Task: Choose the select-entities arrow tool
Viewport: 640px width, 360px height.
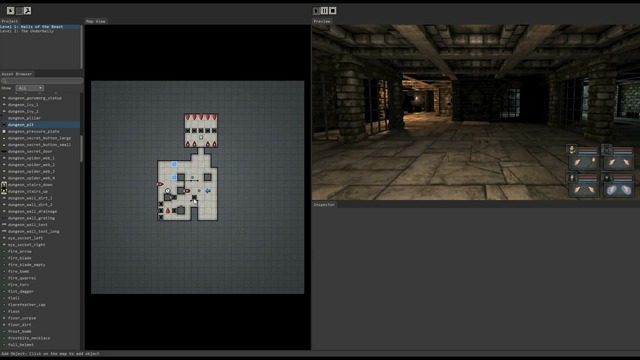Action: click(10, 11)
